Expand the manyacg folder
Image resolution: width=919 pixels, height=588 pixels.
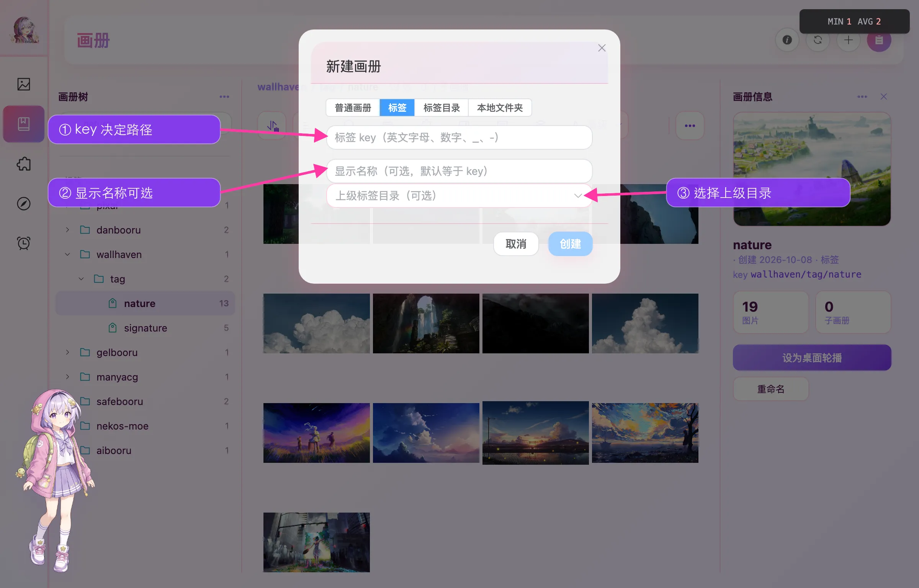click(x=67, y=377)
